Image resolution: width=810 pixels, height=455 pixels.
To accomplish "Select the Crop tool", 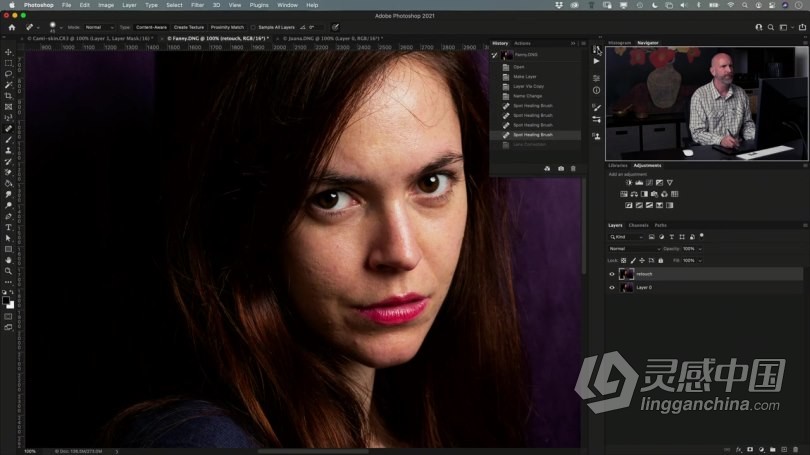I will (8, 96).
